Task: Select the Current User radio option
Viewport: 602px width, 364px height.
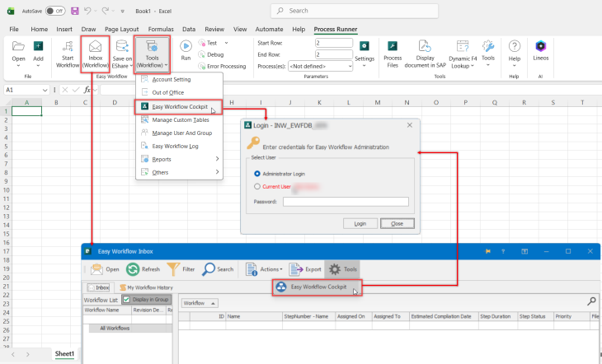Action: pos(257,186)
